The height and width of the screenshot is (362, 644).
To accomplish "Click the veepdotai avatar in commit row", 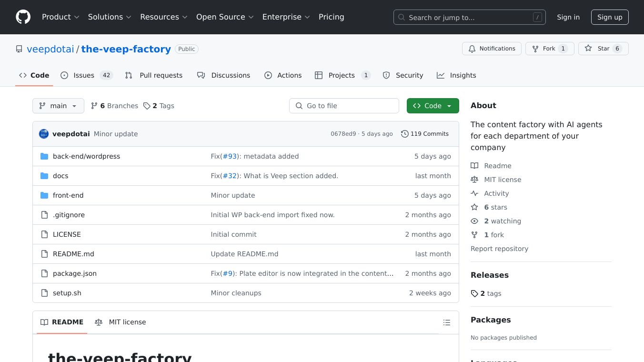I will click(x=44, y=134).
